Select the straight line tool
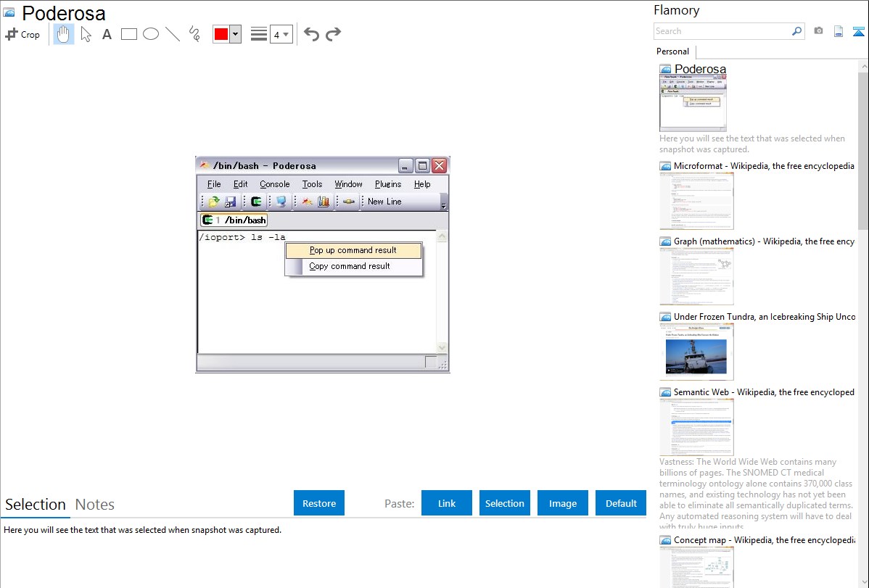 [x=173, y=34]
